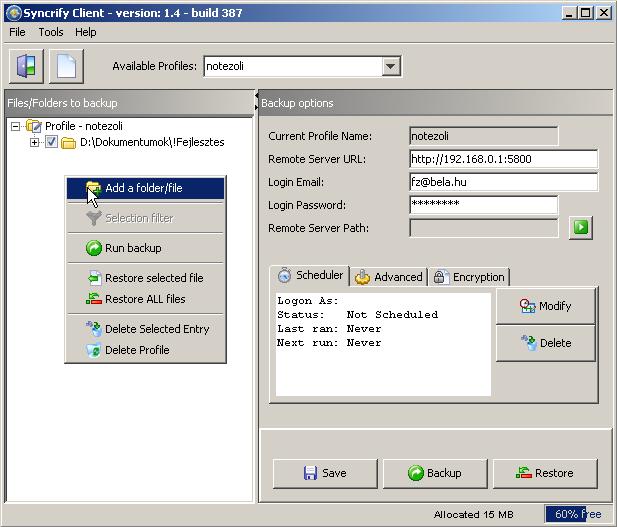Screen dimensions: 617x527
Task: Open the Available Profiles dropdown arrow
Action: pyautogui.click(x=391, y=66)
